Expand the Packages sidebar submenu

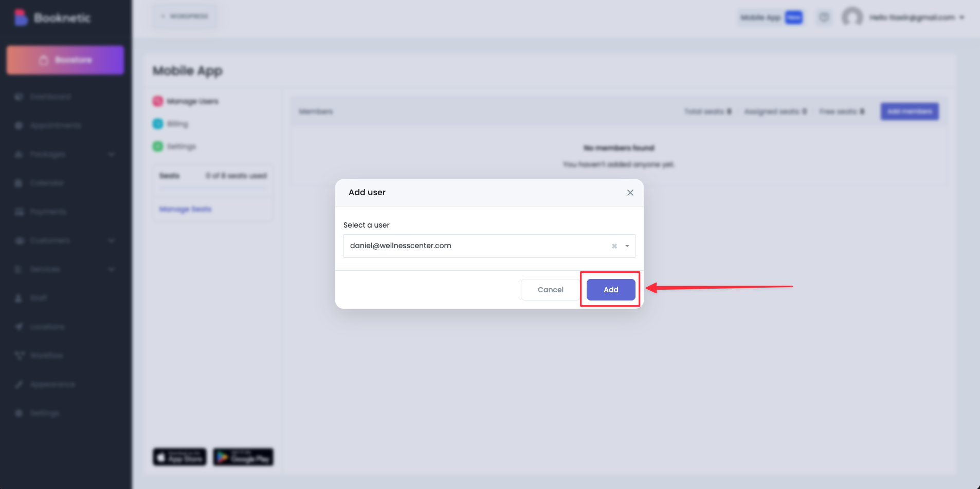[111, 154]
